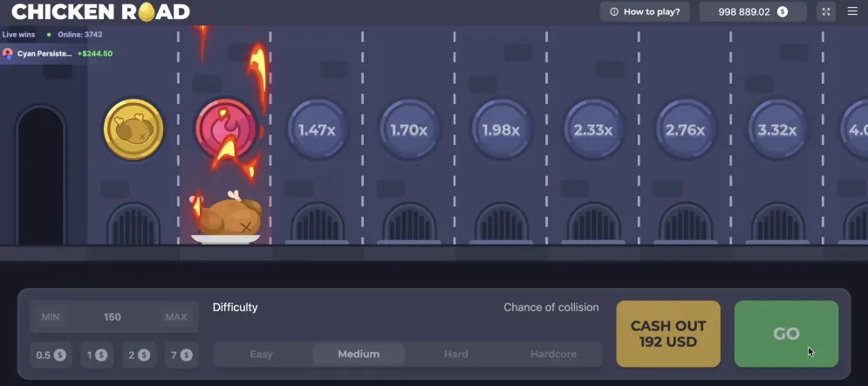Viewport: 868px width, 386px height.
Task: Click the roasted chicken on plate
Action: point(226,218)
